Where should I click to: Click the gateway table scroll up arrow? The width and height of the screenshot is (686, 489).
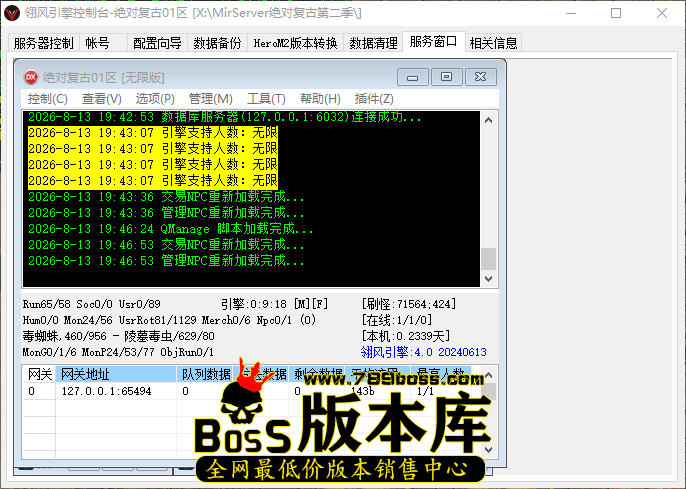point(489,375)
